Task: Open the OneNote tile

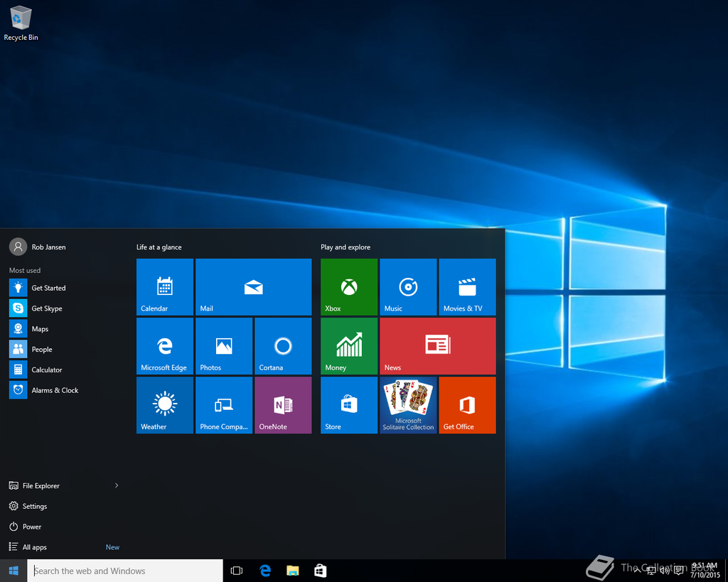Action: (x=282, y=405)
